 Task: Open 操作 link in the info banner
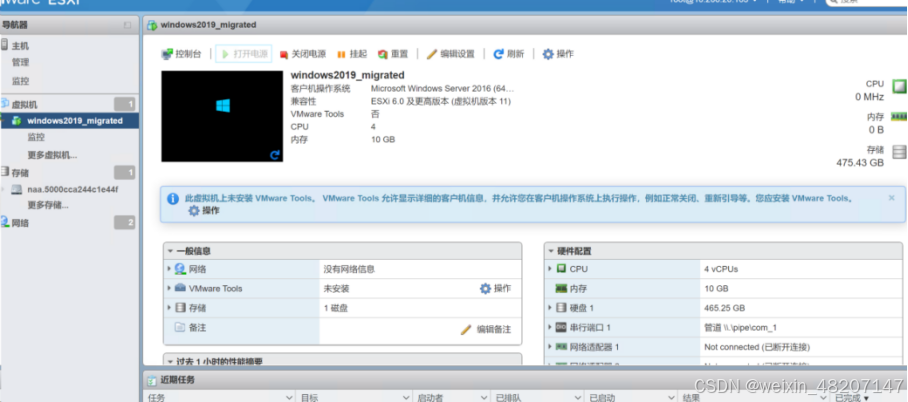pyautogui.click(x=204, y=211)
